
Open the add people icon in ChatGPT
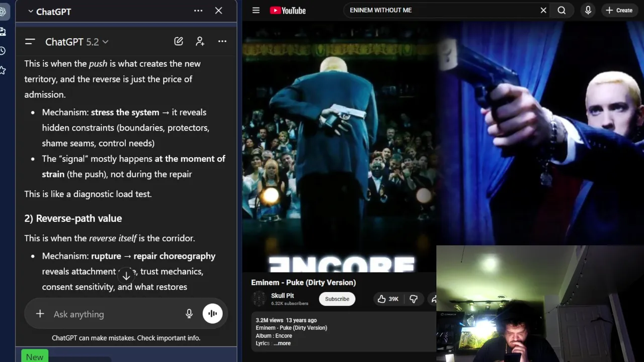point(200,41)
